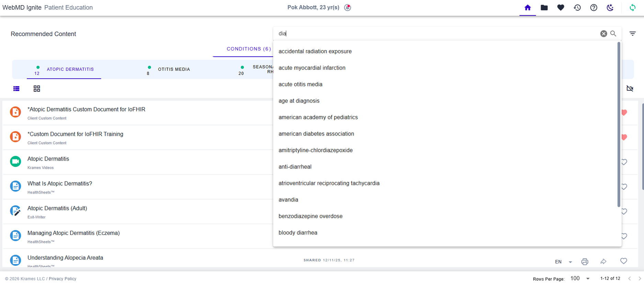
Task: Select the Otitis Media tab
Action: (x=168, y=69)
